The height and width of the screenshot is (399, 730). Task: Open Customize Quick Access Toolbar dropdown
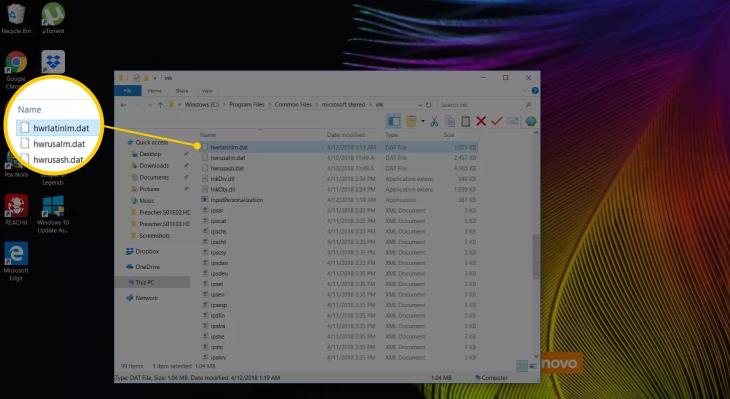pyautogui.click(x=154, y=78)
